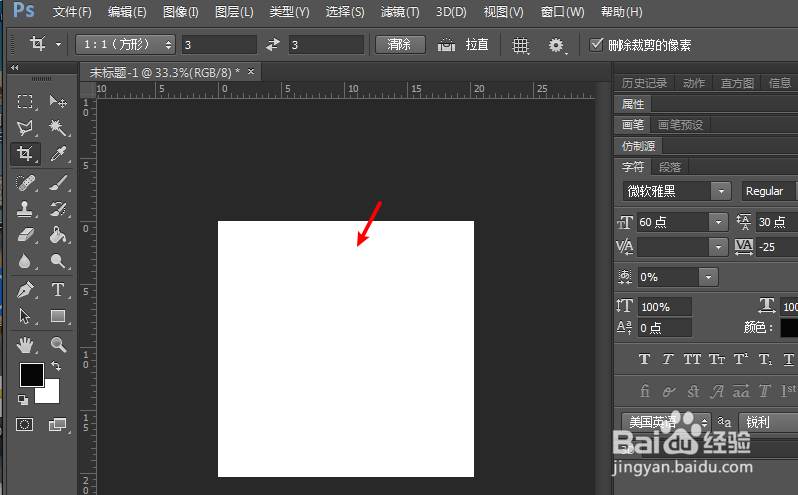
Task: Switch to the 画笔预设 tab
Action: coord(680,125)
